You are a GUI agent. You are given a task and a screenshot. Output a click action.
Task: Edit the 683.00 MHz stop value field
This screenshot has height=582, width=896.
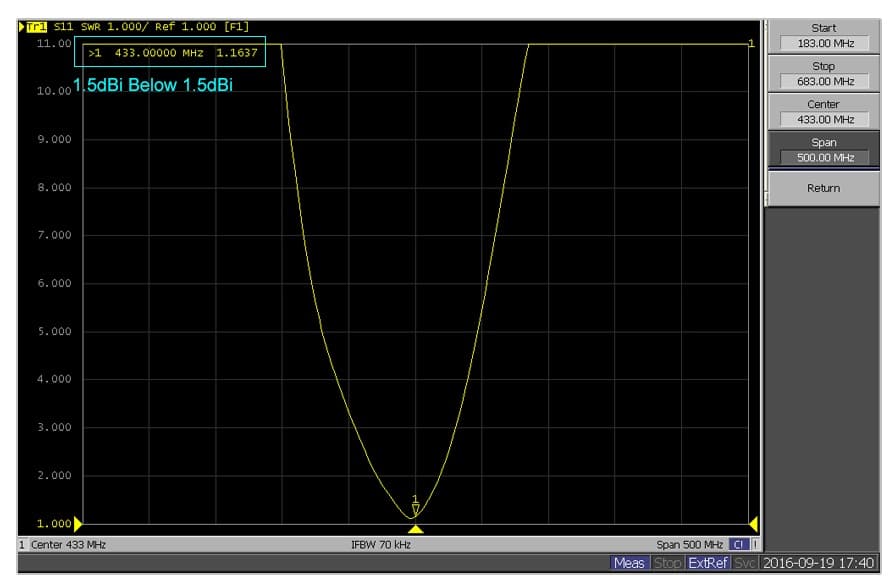pos(825,81)
